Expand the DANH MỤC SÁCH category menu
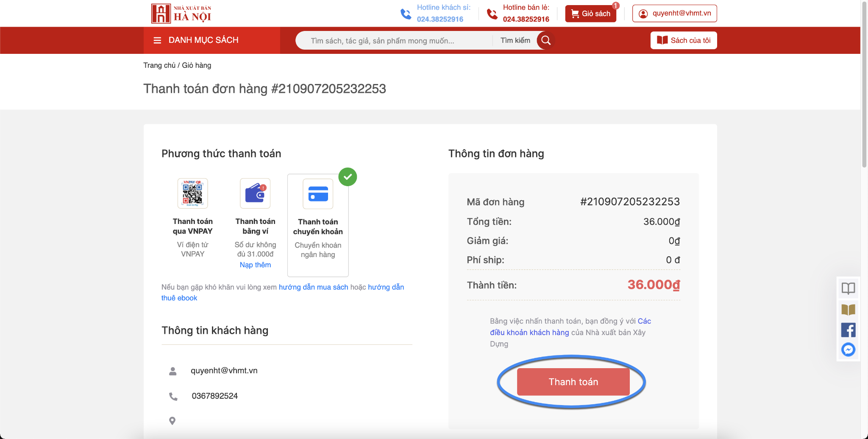 212,40
